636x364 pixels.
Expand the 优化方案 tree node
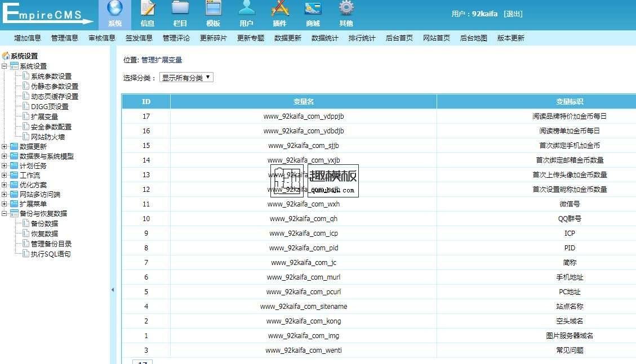[4, 185]
